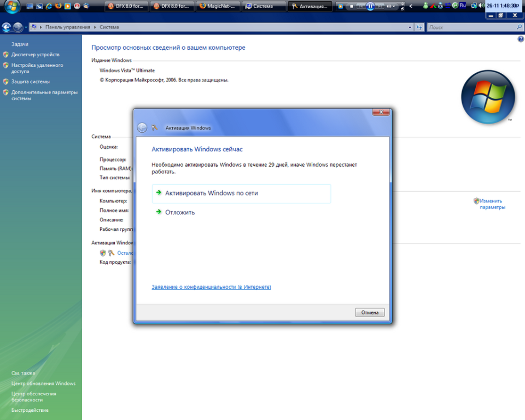Refresh the Control Panel address bar

[419, 27]
